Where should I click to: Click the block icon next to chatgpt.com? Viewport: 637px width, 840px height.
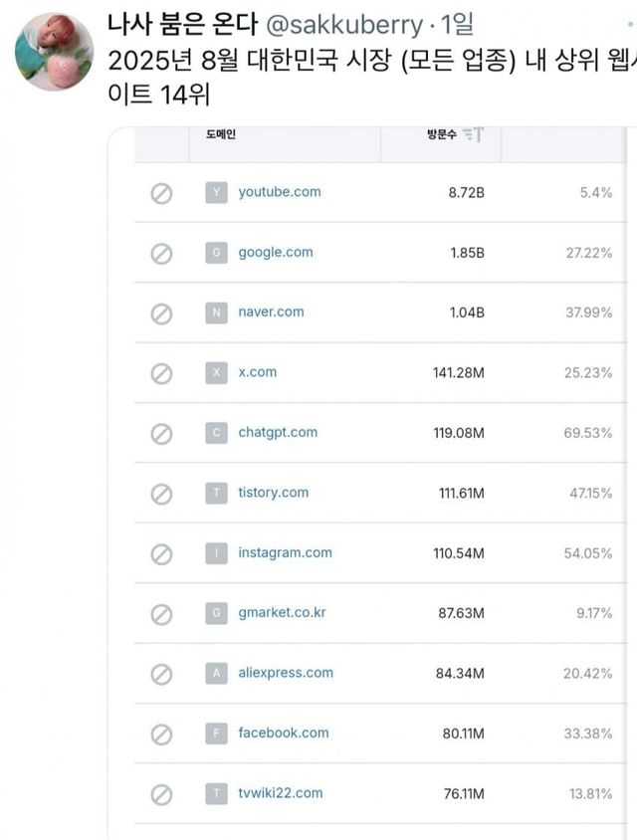pos(161,434)
